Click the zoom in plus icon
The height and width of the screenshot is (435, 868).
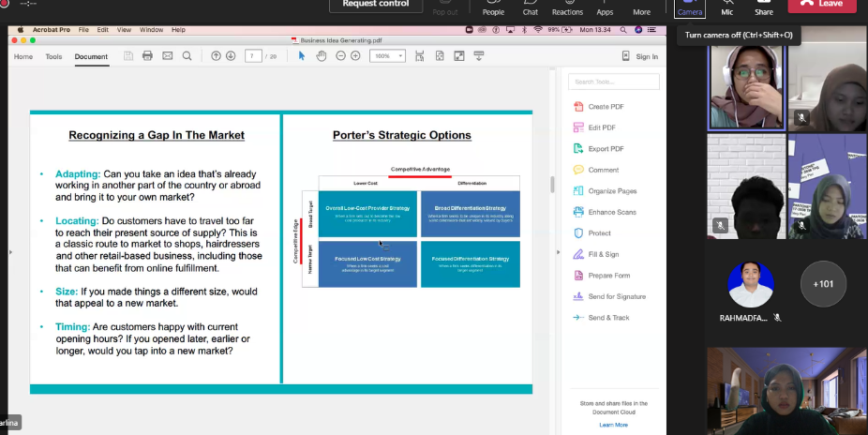click(355, 56)
